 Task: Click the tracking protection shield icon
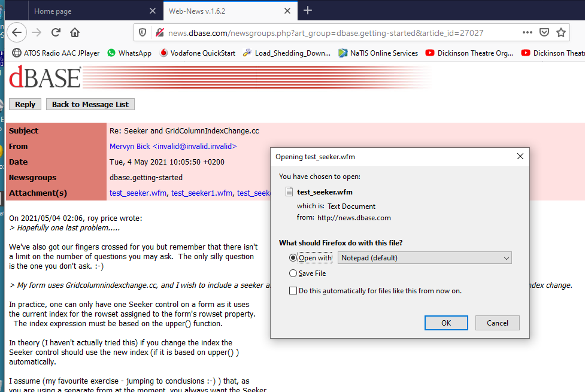coord(143,32)
